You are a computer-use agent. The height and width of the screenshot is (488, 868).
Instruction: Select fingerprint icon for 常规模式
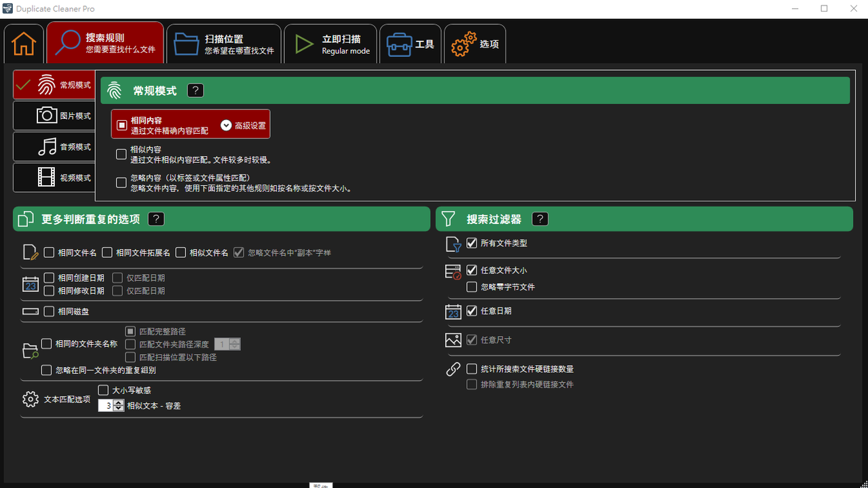coord(46,85)
